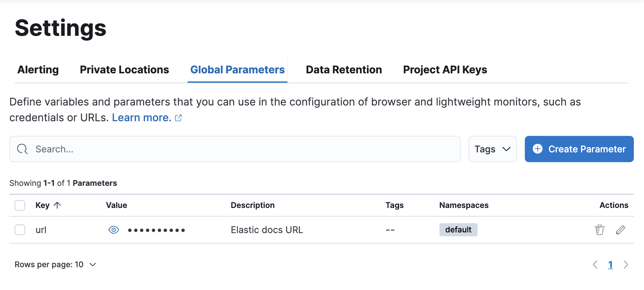Screen dimensions: 644x290
Task: Check the select-all checkbox in table header
Action: click(x=20, y=205)
